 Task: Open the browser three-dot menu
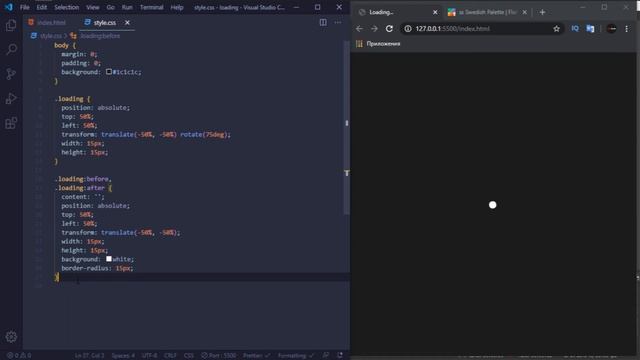pos(627,29)
